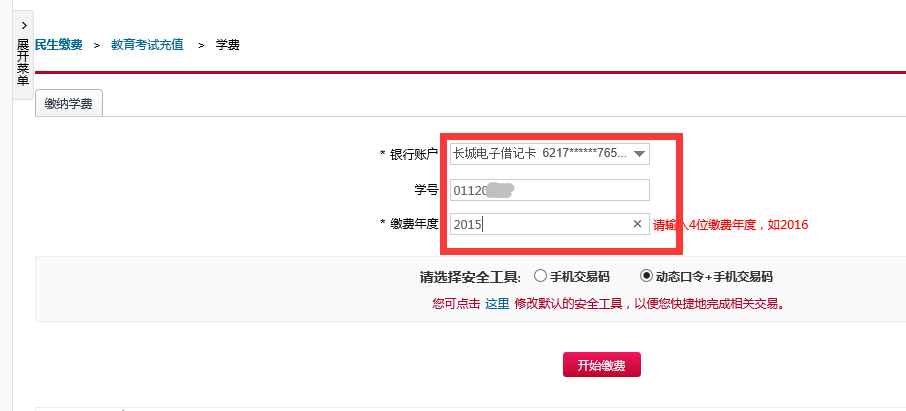Click the 手机交易码 option label text

[x=579, y=276]
